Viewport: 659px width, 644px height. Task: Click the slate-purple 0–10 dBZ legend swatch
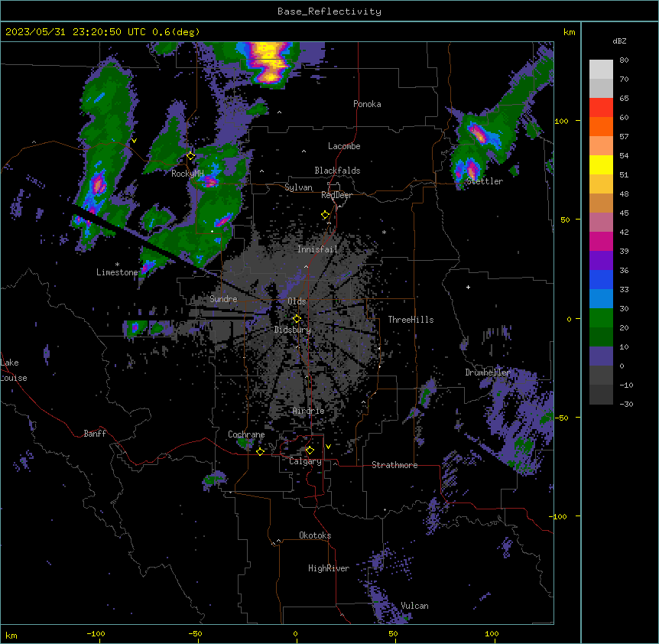coord(601,356)
